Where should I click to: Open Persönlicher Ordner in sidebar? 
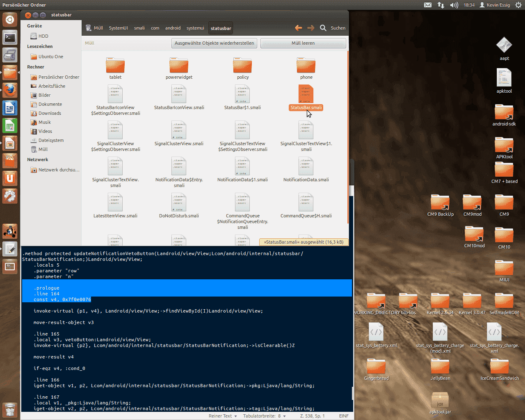click(55, 77)
